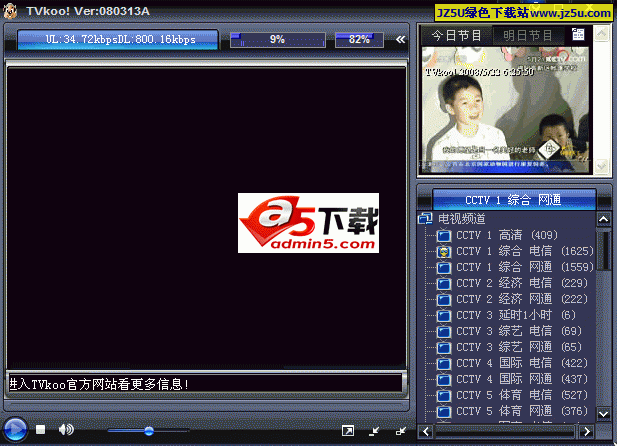Click channel list horizontal scroll left arrow
This screenshot has width=617, height=446.
coord(426,432)
